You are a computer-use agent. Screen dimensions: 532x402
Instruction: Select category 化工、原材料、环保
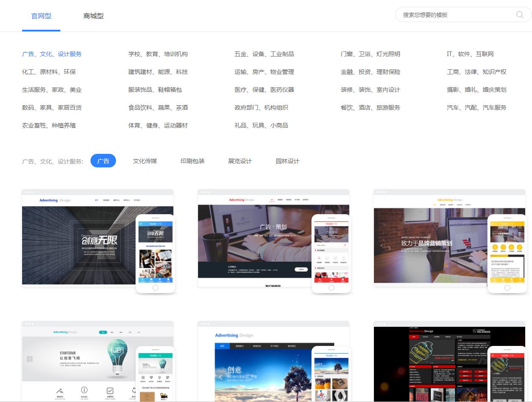click(49, 72)
